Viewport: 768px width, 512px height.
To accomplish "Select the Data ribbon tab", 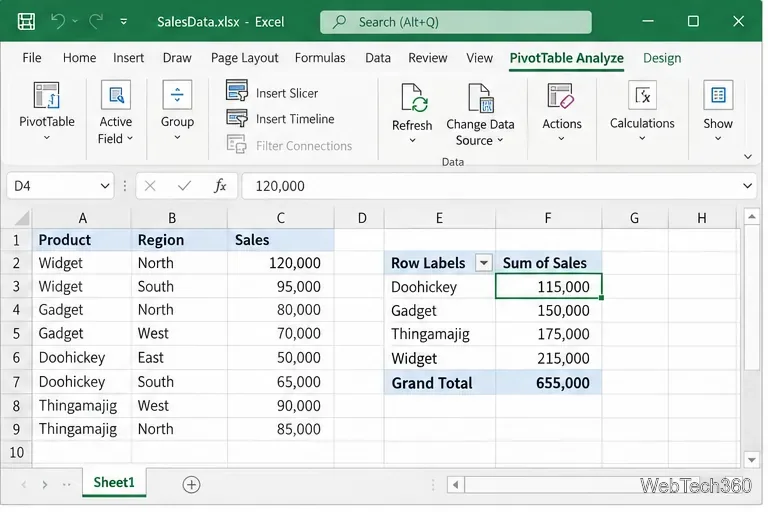I will [378, 58].
